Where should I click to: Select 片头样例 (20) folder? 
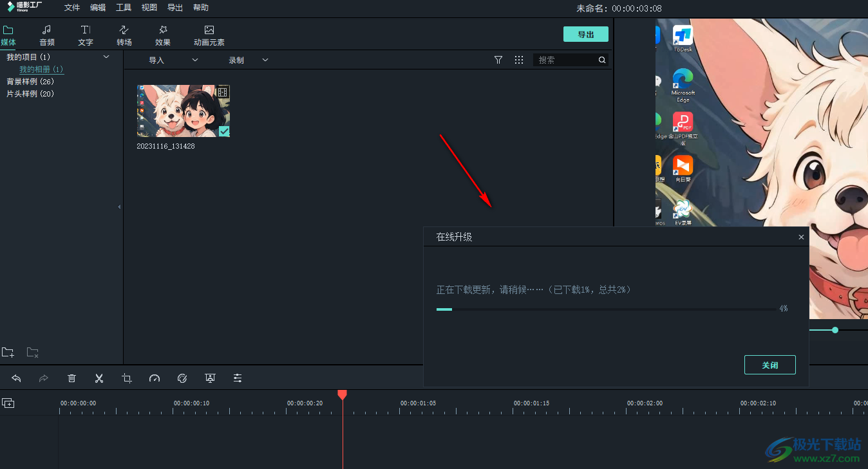(x=30, y=94)
